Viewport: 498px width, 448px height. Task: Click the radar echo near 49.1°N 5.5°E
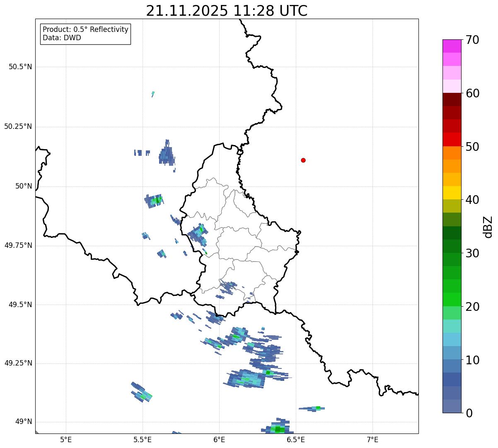[142, 392]
